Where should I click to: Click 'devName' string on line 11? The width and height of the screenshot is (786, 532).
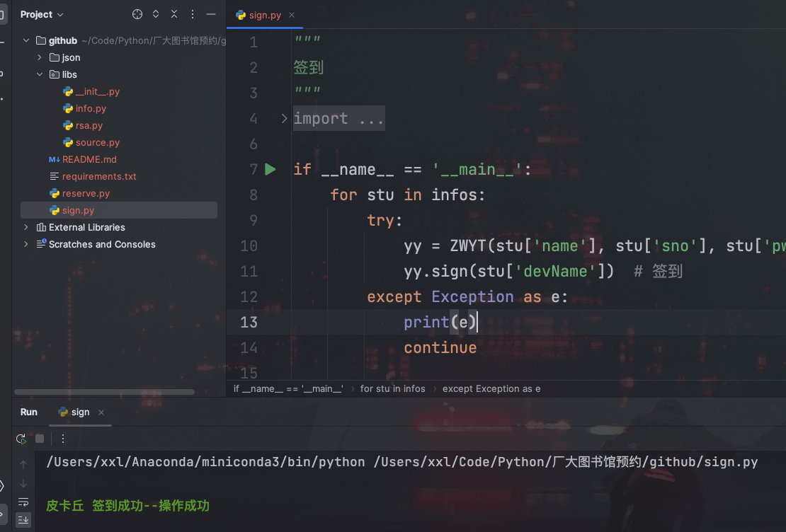coord(559,271)
